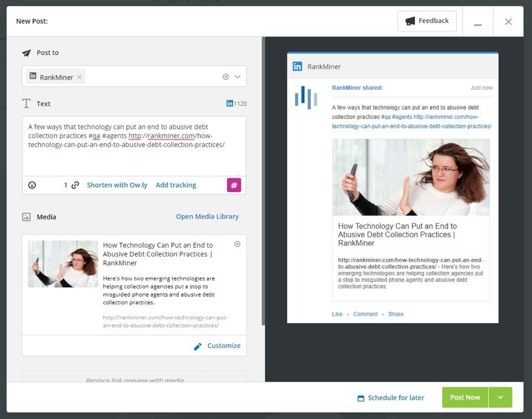
Task: Click the RankMiner profile logo in the preview
Action: [306, 98]
